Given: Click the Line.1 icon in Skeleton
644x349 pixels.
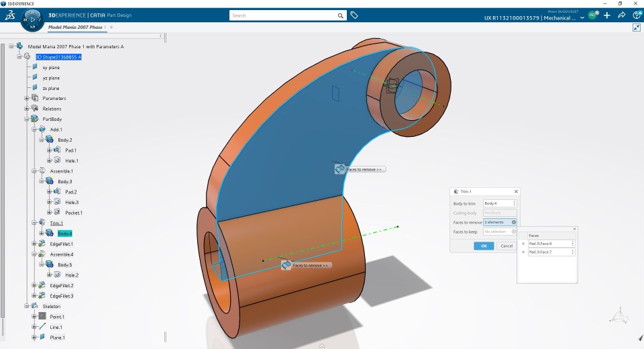Looking at the screenshot, I should pyautogui.click(x=42, y=326).
